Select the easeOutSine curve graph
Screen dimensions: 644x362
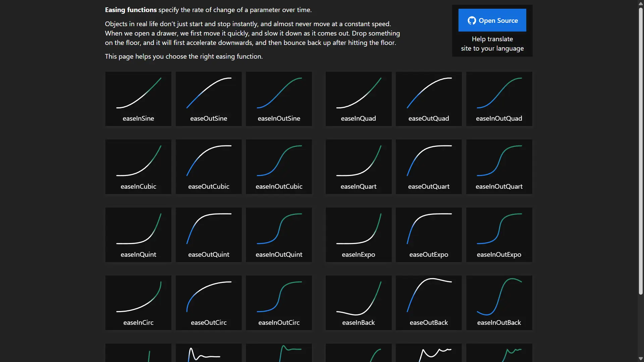pos(209,93)
